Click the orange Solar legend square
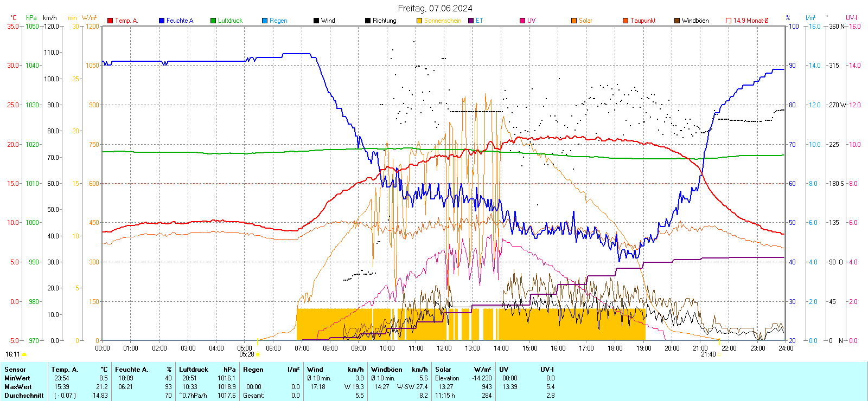The image size is (868, 401). [x=574, y=21]
